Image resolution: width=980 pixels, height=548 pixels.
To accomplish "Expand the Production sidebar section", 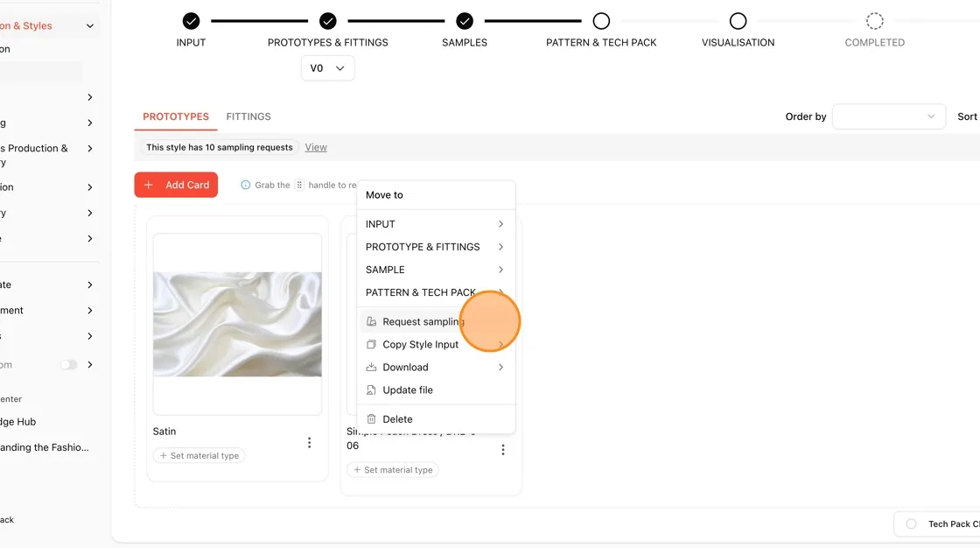I will click(x=90, y=148).
